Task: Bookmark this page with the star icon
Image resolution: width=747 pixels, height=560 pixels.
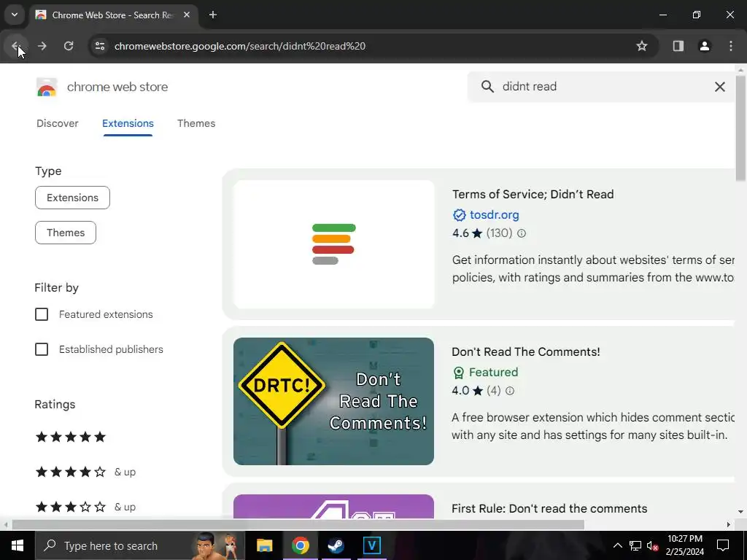Action: tap(642, 46)
